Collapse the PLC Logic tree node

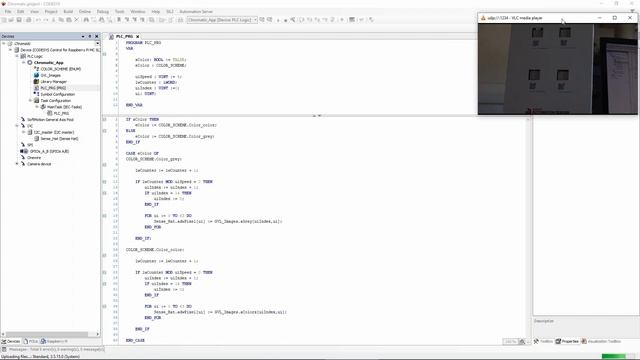pyautogui.click(x=17, y=56)
